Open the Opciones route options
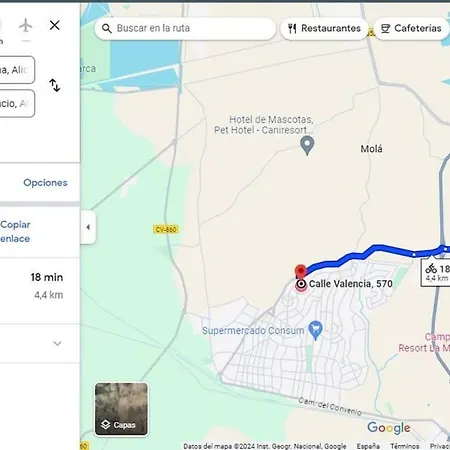Screen dimensions: 450x450 point(45,183)
